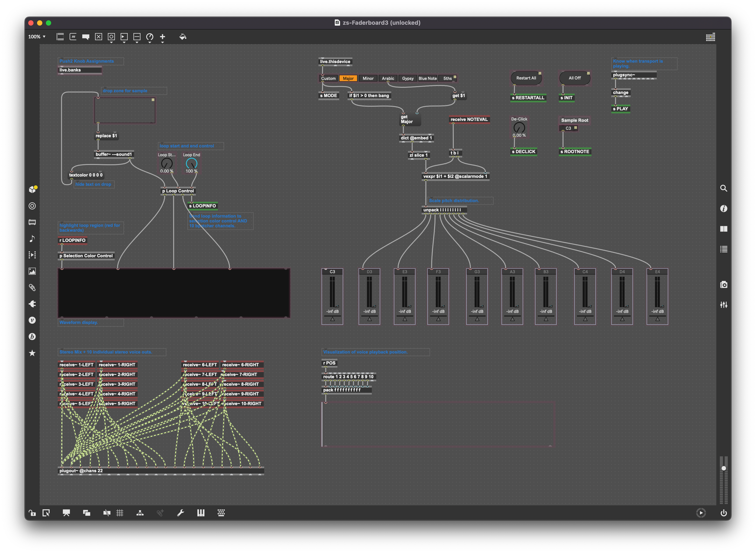Toggle the grid display icon
This screenshot has width=756, height=553.
coord(120,513)
